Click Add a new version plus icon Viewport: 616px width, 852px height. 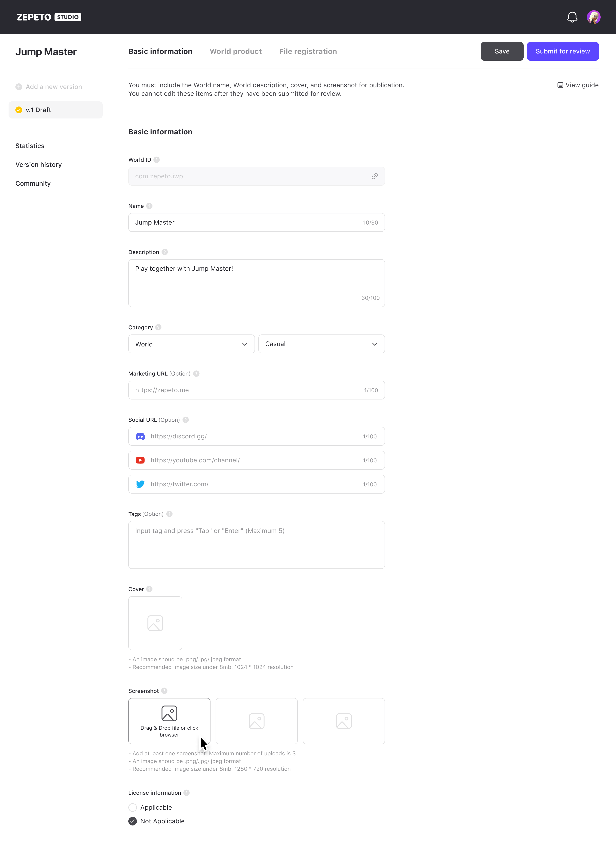19,87
